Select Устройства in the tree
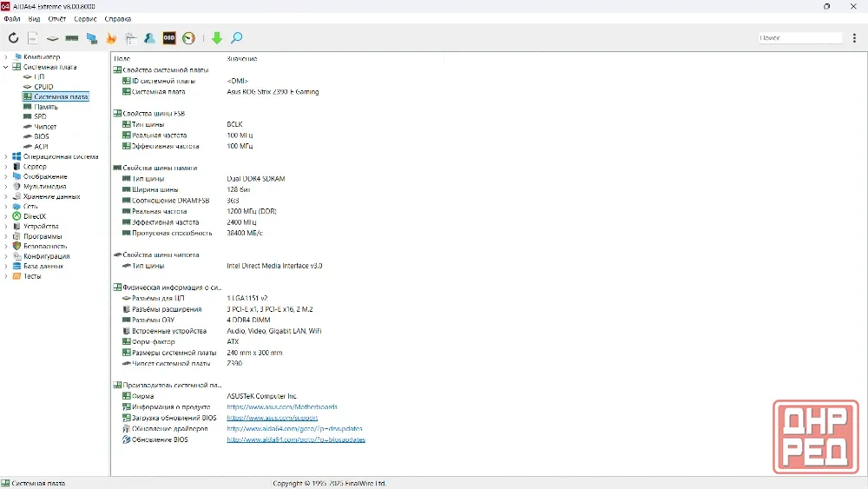The image size is (868, 489). click(x=41, y=226)
